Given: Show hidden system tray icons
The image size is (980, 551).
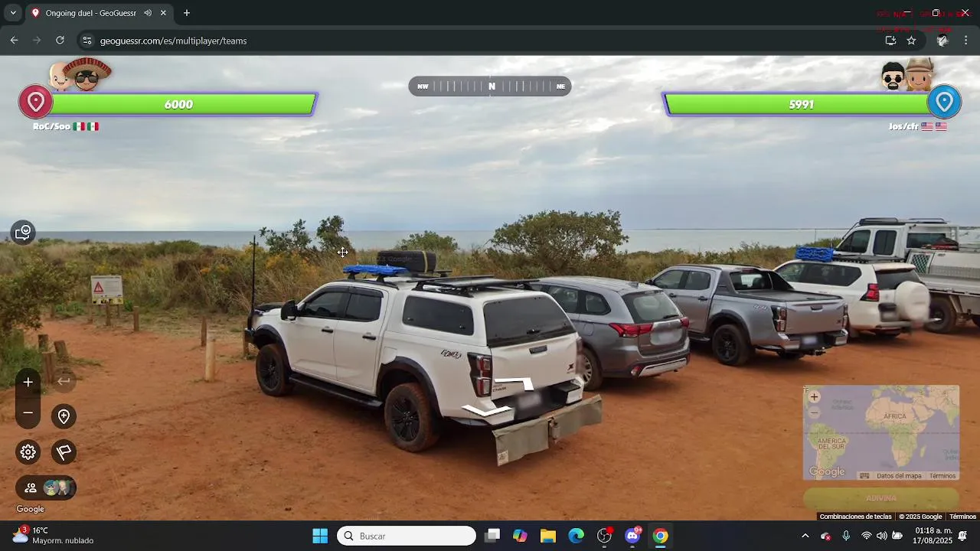Looking at the screenshot, I should (x=805, y=536).
